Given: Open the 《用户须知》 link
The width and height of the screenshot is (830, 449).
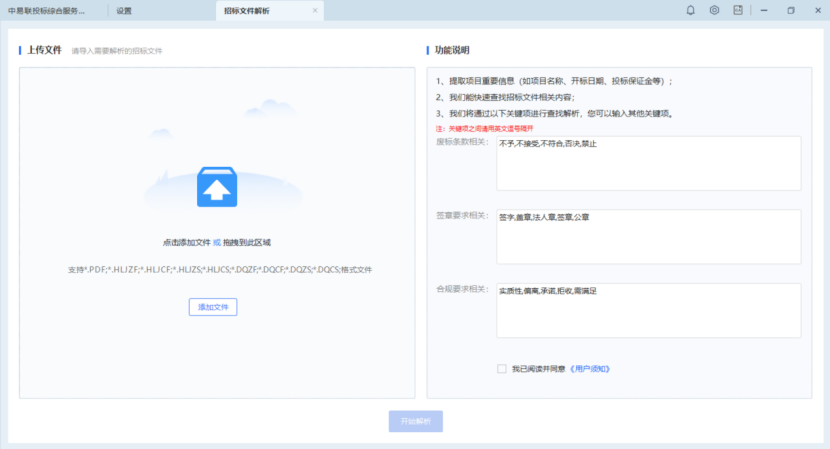Looking at the screenshot, I should [589, 368].
